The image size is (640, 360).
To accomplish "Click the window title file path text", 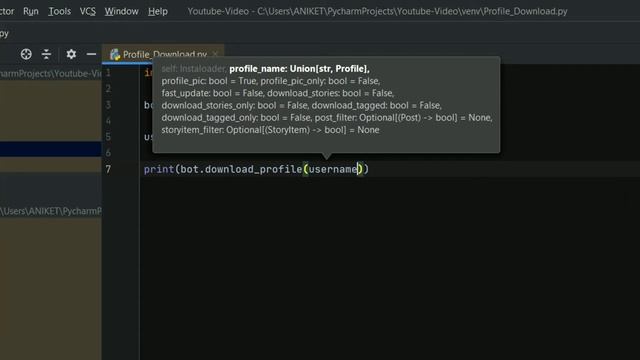I will (x=378, y=11).
